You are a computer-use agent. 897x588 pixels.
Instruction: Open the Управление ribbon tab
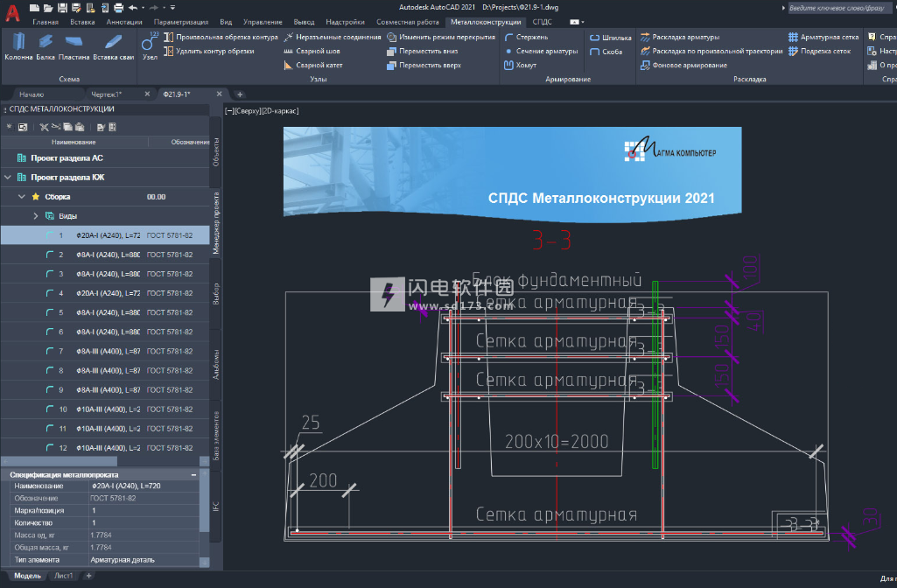263,22
